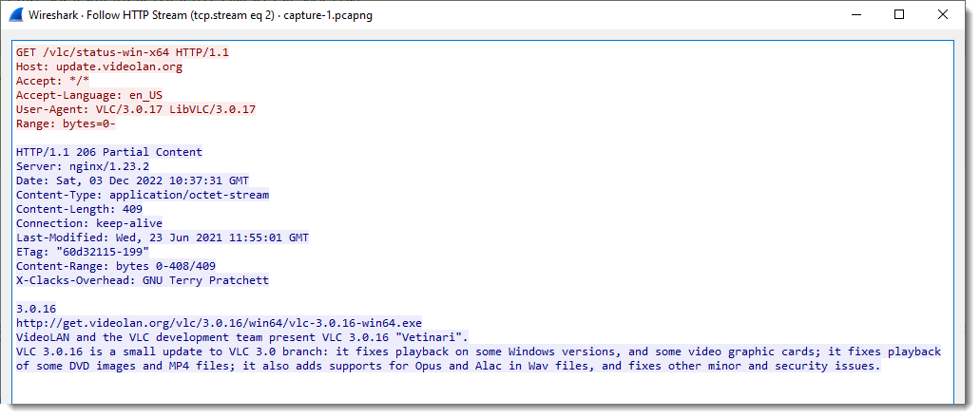Click the Wireshark shark fin title icon
This screenshot has height=418, width=980.
coord(18,15)
